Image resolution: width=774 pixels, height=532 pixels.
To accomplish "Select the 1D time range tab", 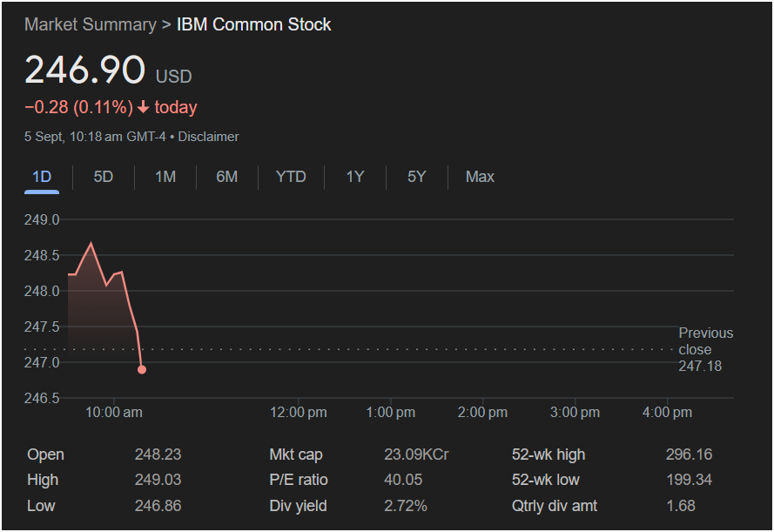I will point(42,177).
